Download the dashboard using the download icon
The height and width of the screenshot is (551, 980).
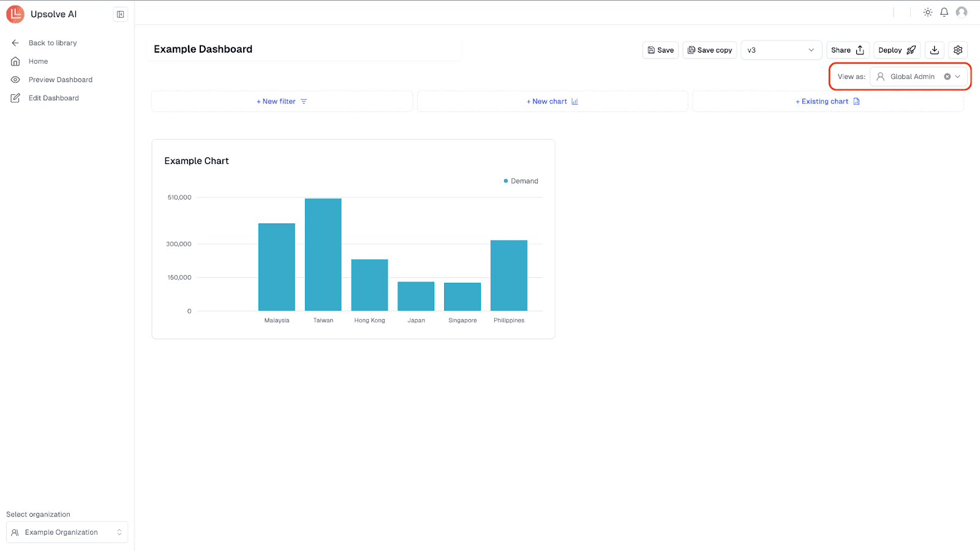click(x=933, y=50)
